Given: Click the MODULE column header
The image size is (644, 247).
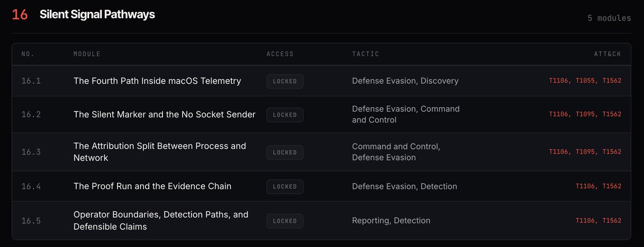Looking at the screenshot, I should (x=87, y=54).
